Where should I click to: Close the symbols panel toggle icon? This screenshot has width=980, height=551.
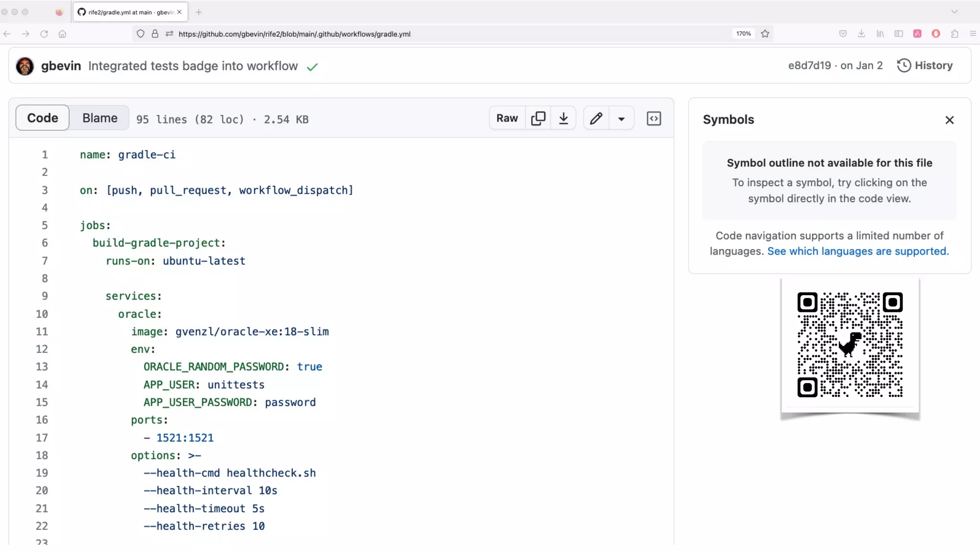click(x=654, y=118)
